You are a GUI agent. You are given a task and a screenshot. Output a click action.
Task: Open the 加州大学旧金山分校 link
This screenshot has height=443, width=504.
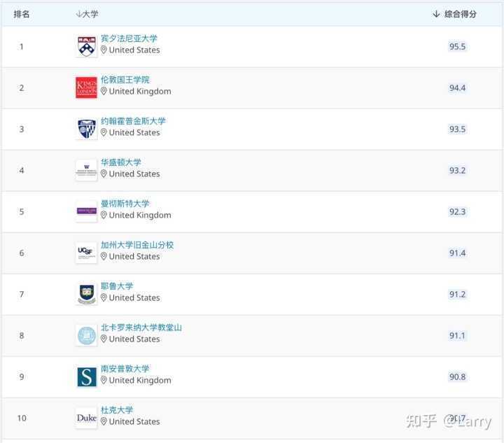point(137,245)
